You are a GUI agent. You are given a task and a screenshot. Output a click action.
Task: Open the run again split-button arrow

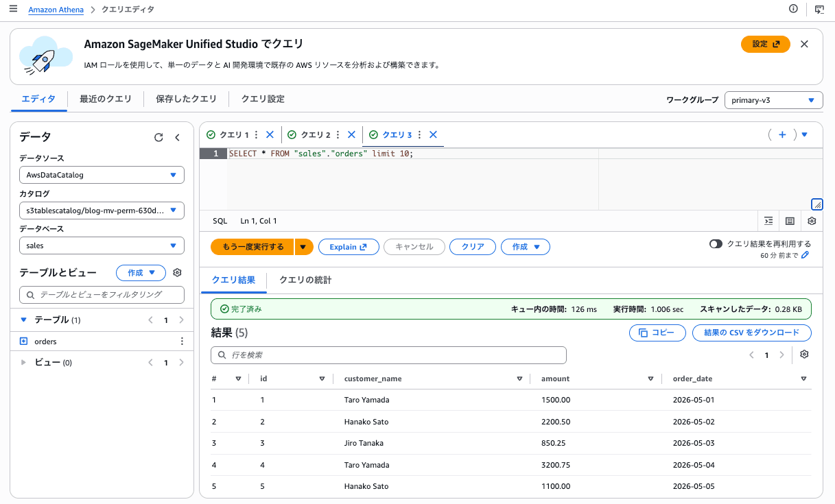click(304, 247)
